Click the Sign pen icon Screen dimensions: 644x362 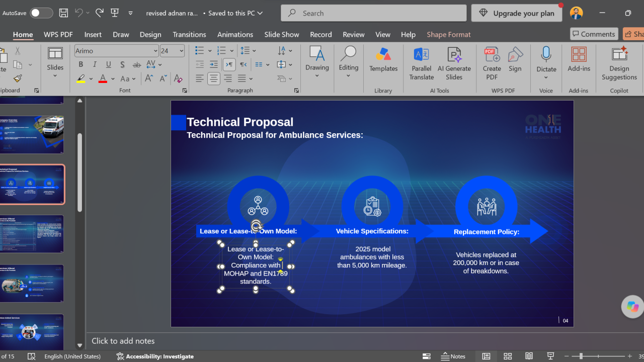515,60
